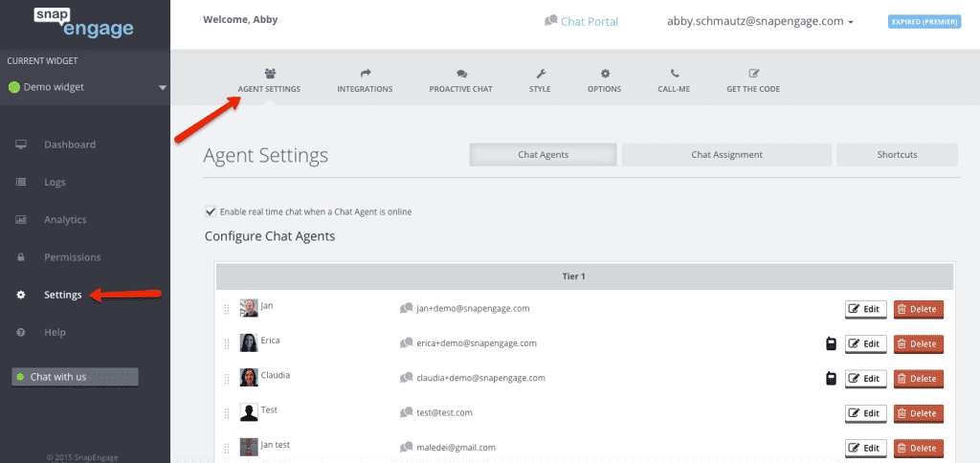Click Dashboard monitor icon in sidebar

pyautogui.click(x=21, y=144)
